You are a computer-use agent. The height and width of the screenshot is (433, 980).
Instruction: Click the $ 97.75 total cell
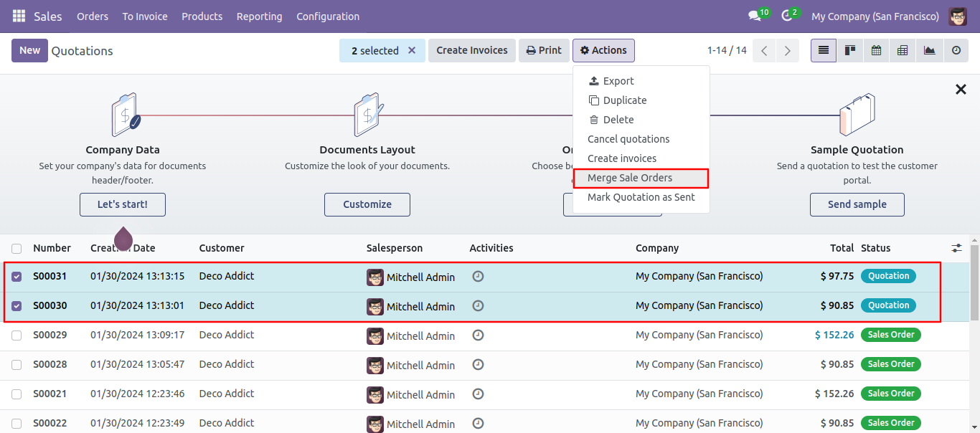(837, 276)
